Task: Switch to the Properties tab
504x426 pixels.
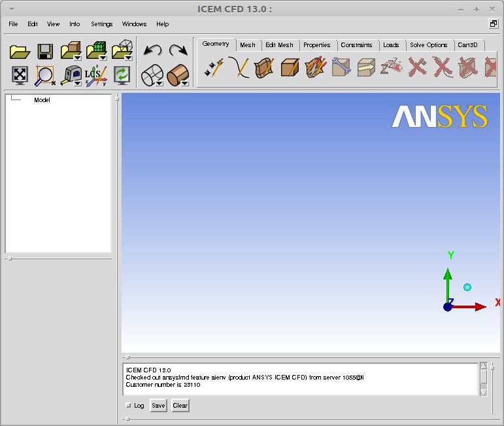Action: pyautogui.click(x=317, y=45)
